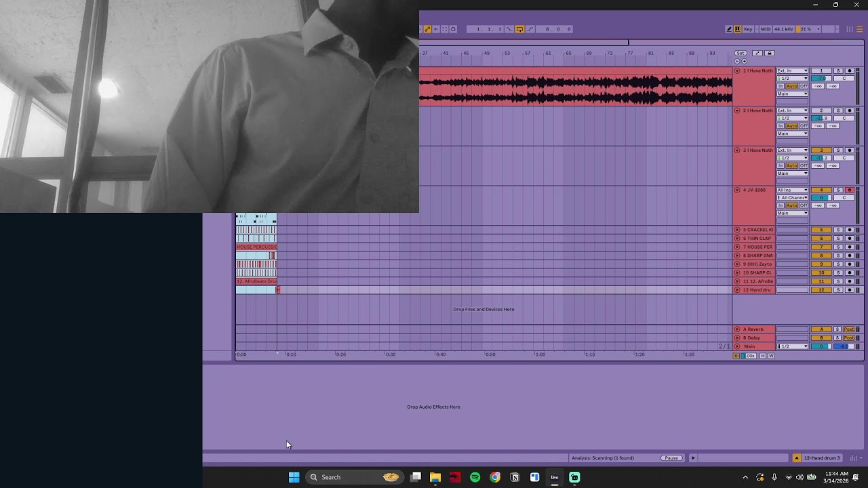Arm recording on track 9 (HH) Zayto

click(x=849, y=264)
